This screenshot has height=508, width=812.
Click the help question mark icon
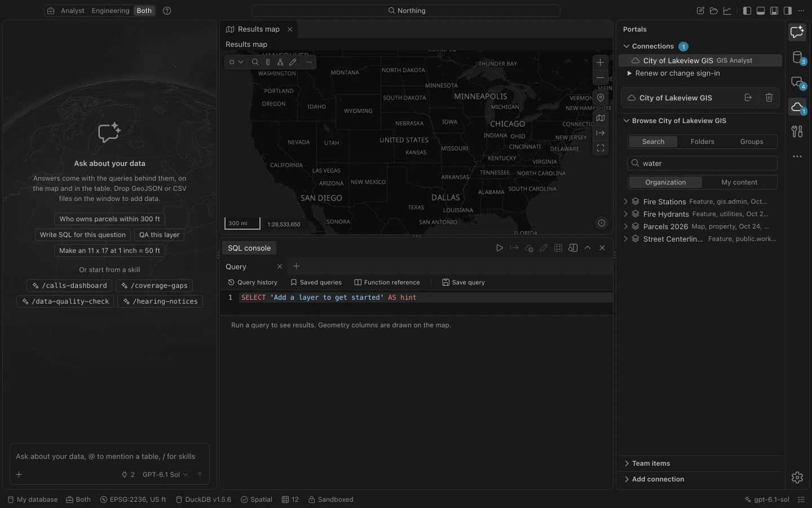pyautogui.click(x=167, y=11)
